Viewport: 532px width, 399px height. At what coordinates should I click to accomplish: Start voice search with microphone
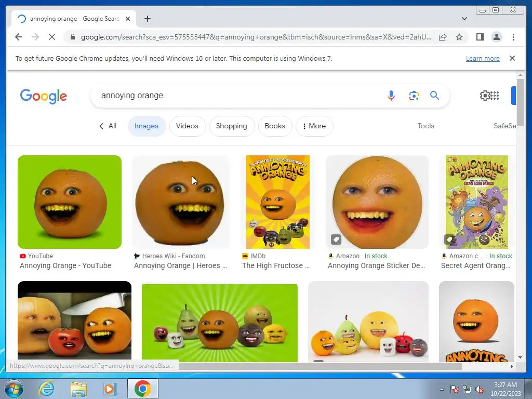click(391, 96)
